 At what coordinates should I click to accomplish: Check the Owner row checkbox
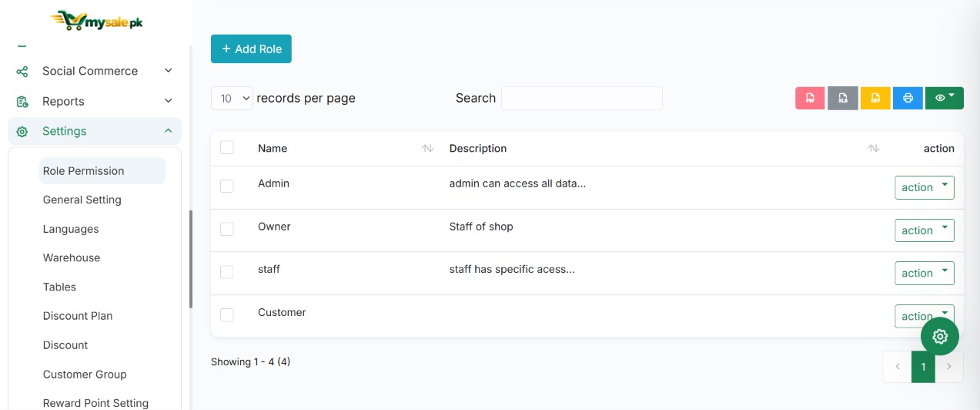tap(226, 229)
